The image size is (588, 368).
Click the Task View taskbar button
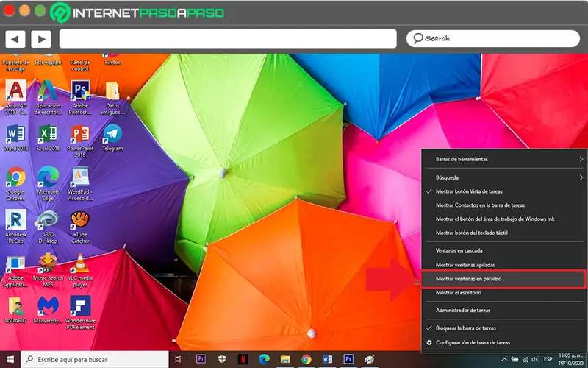179,359
